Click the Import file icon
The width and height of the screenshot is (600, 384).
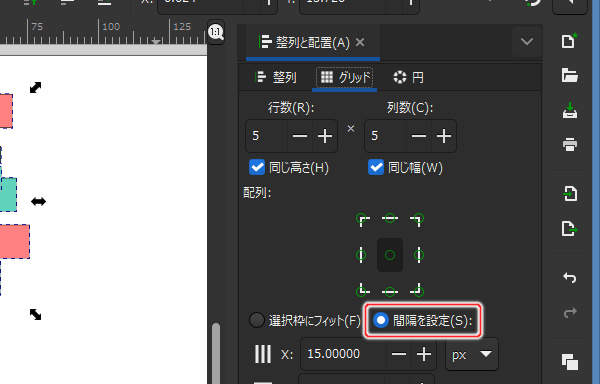(569, 194)
